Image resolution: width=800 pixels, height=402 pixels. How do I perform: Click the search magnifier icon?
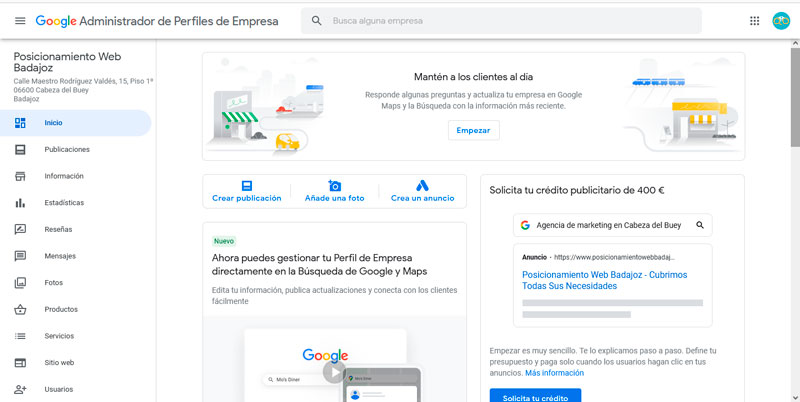(316, 21)
